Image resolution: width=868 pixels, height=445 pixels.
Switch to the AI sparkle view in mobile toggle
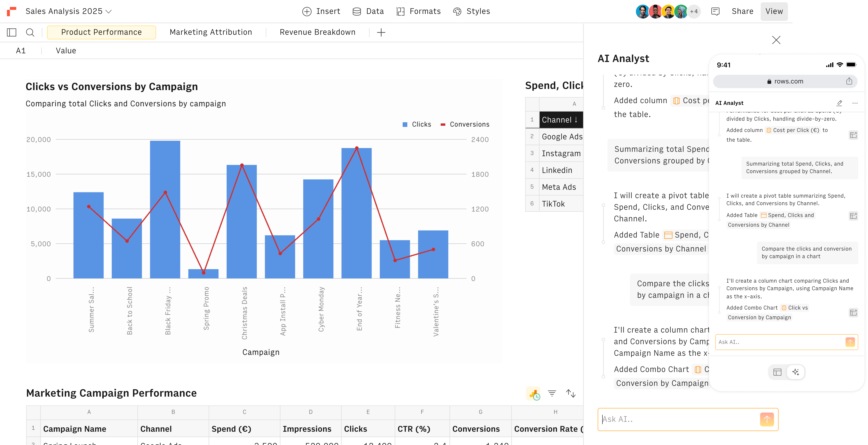(796, 372)
